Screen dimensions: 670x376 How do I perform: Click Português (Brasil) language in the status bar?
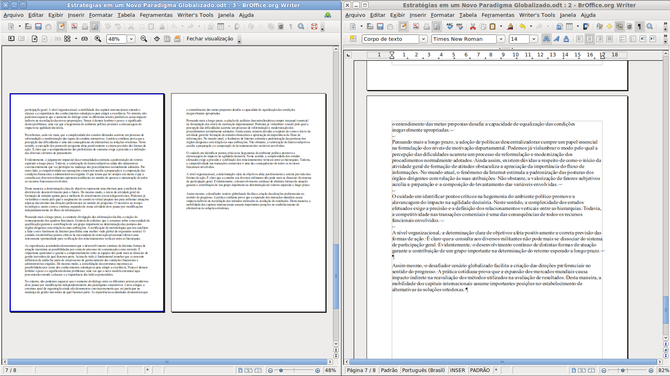pyautogui.click(x=423, y=370)
